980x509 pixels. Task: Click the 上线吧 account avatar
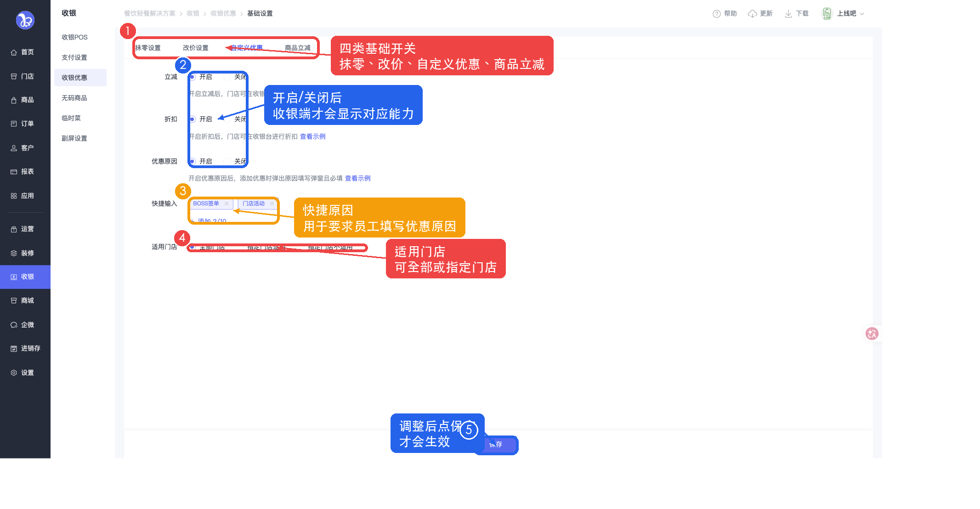[x=827, y=14]
